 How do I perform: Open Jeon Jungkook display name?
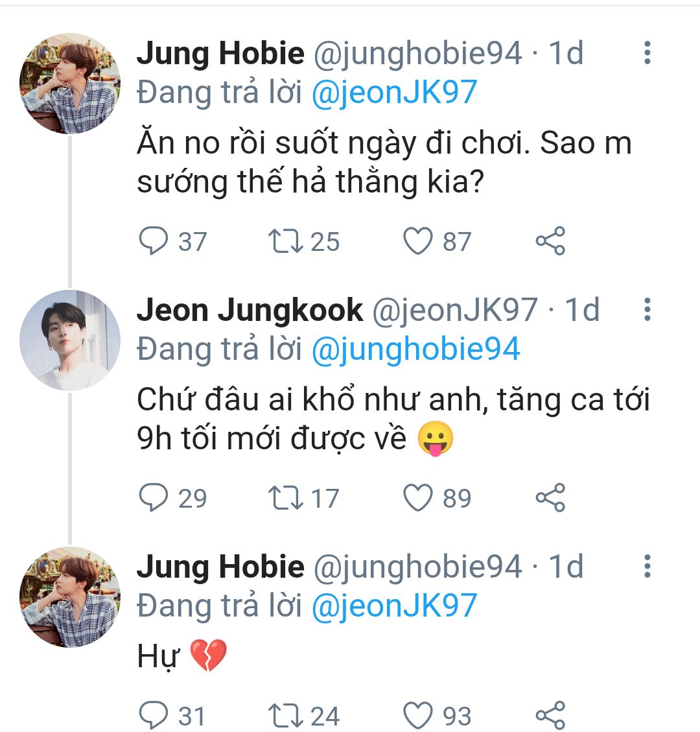click(x=250, y=310)
